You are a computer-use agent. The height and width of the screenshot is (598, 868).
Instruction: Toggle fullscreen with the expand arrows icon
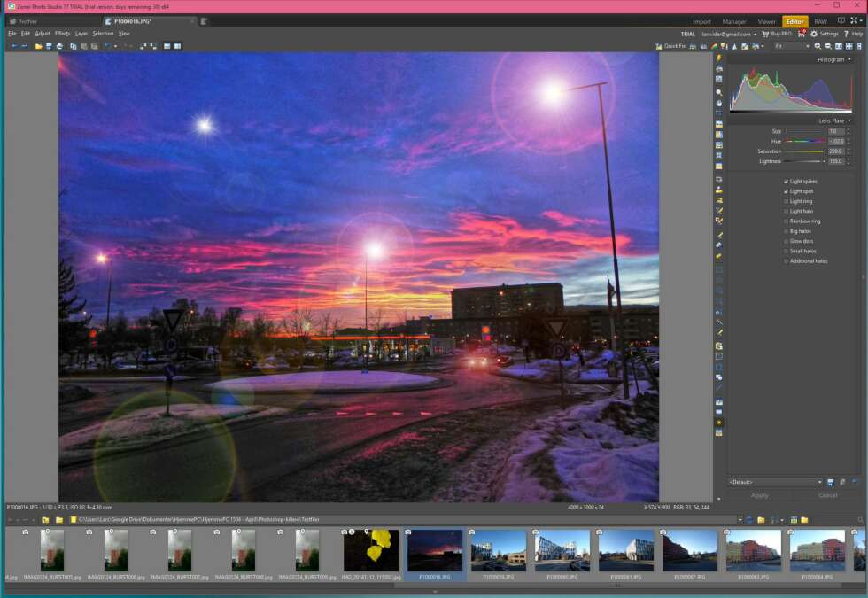tap(854, 21)
